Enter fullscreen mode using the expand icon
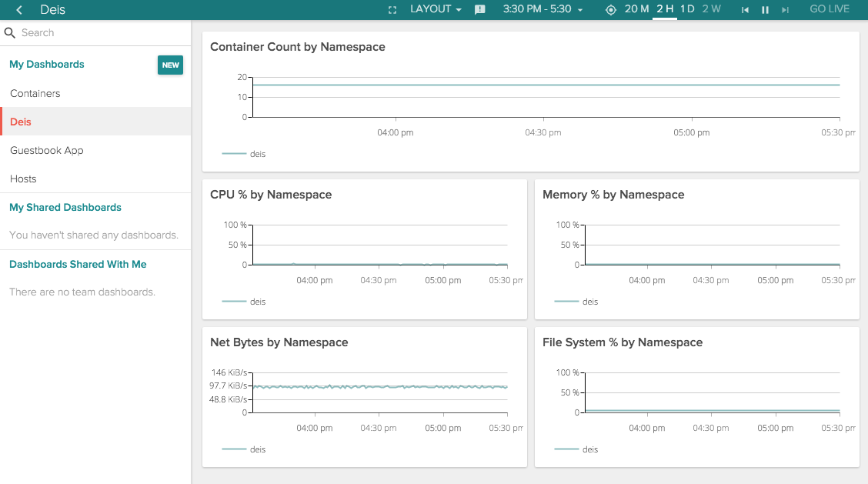This screenshot has height=484, width=868. pyautogui.click(x=391, y=9)
